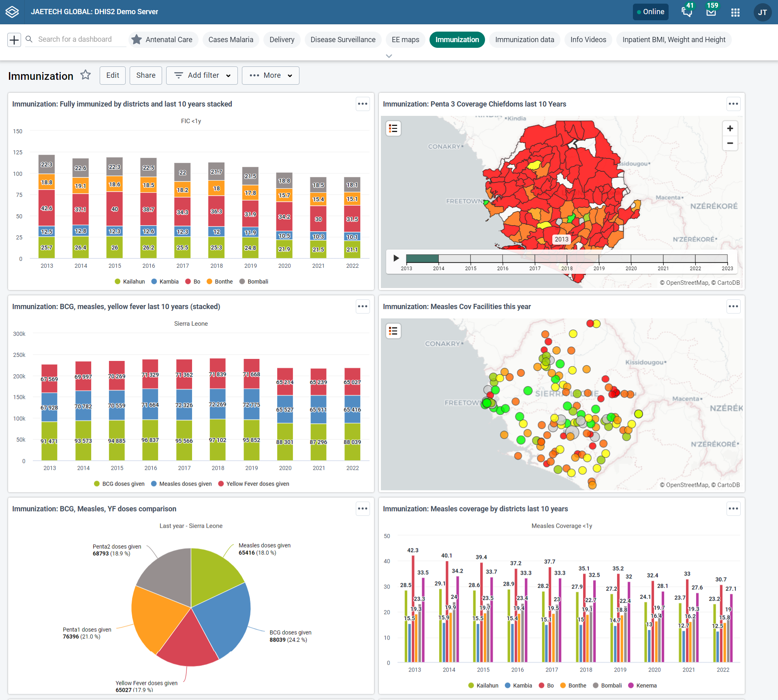Screen dimensions: 778x700
Task: Open the More options dropdown
Action: pos(270,75)
